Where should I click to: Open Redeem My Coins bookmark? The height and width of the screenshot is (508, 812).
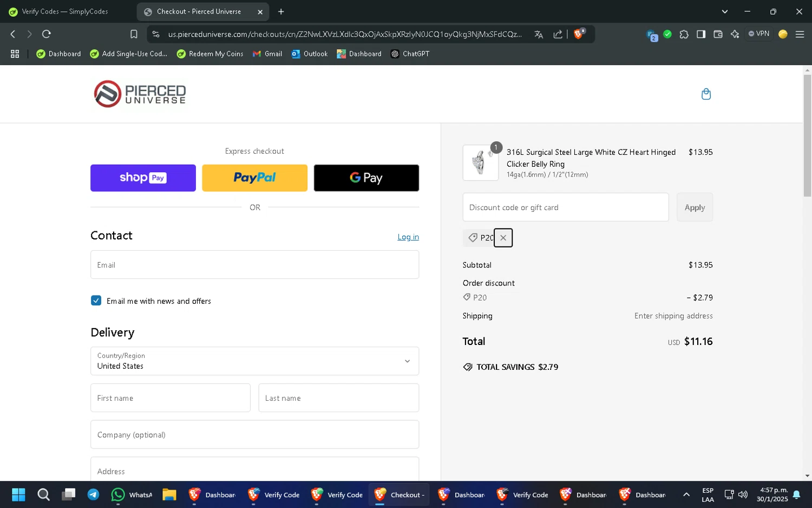pos(210,54)
